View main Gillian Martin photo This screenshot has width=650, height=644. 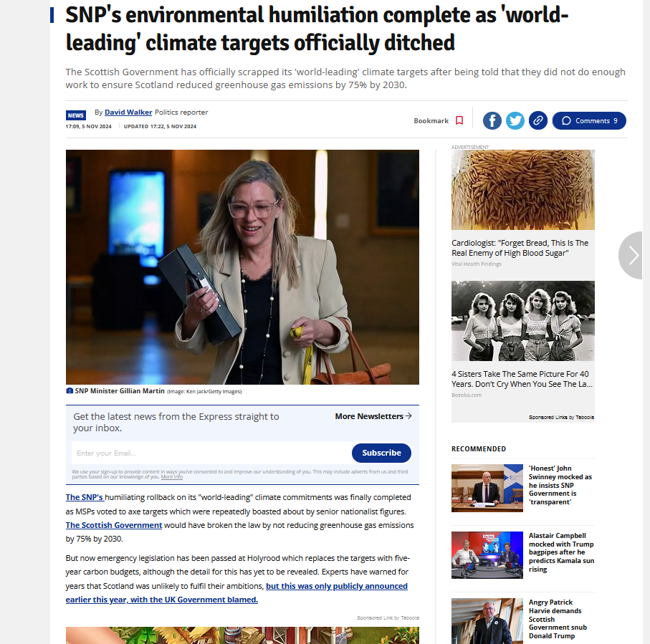(242, 267)
